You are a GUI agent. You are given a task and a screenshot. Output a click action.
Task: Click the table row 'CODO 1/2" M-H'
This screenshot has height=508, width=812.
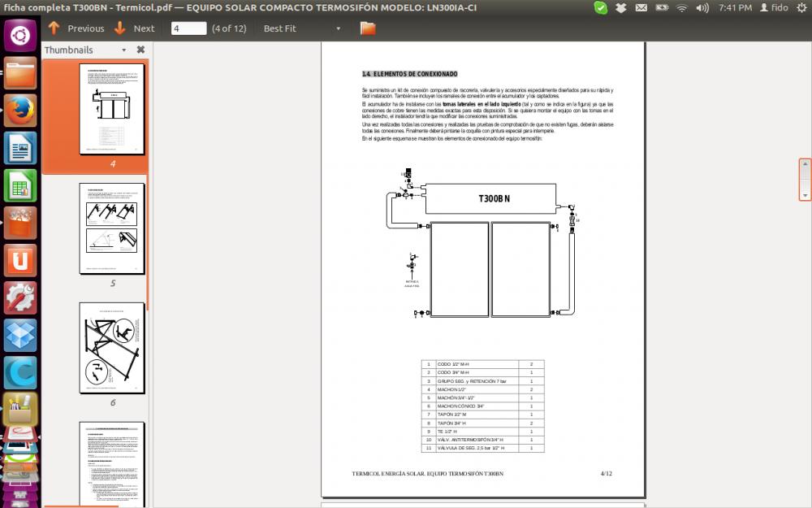(x=482, y=364)
